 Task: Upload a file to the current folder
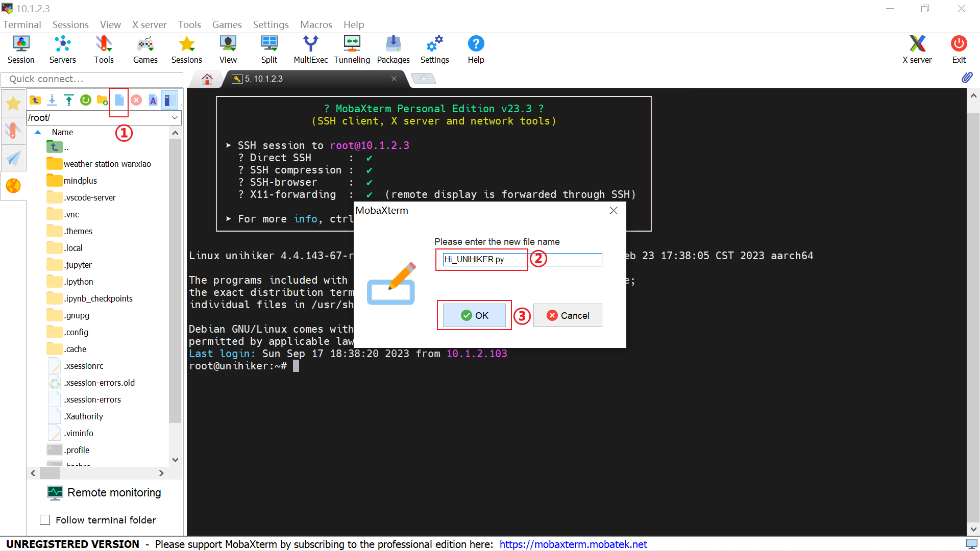(68, 100)
